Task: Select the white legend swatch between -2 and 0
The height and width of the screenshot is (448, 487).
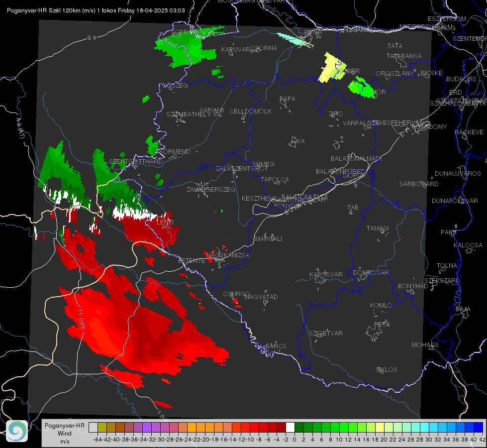Action: tap(290, 427)
